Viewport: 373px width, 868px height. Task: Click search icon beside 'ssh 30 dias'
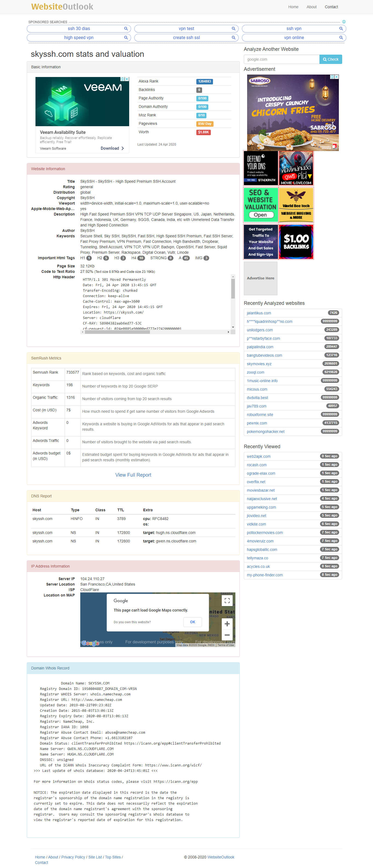point(126,29)
